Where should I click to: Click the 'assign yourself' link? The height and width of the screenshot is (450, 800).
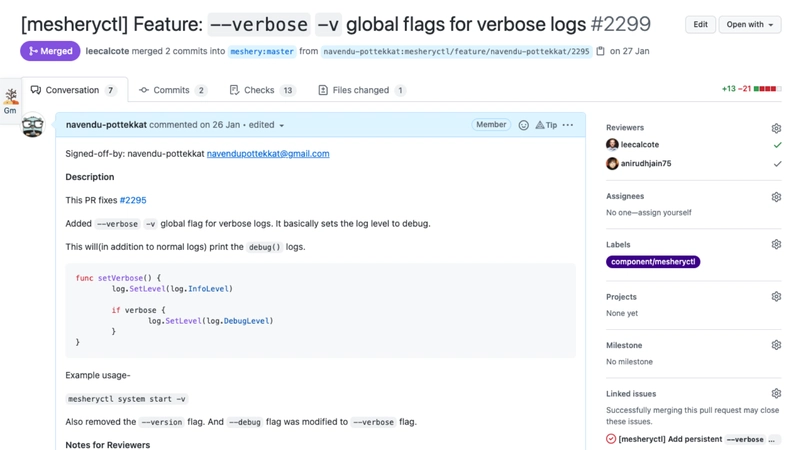666,213
